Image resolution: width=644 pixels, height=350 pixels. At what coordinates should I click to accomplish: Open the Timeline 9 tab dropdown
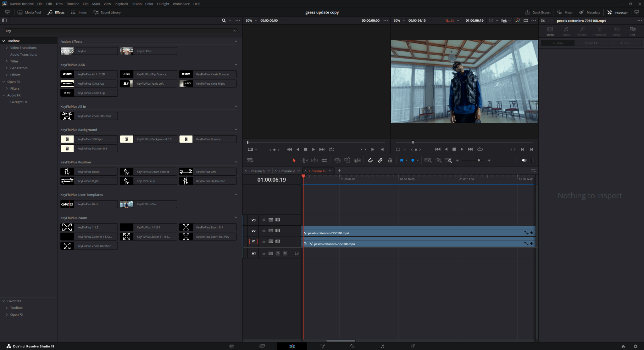coord(298,171)
